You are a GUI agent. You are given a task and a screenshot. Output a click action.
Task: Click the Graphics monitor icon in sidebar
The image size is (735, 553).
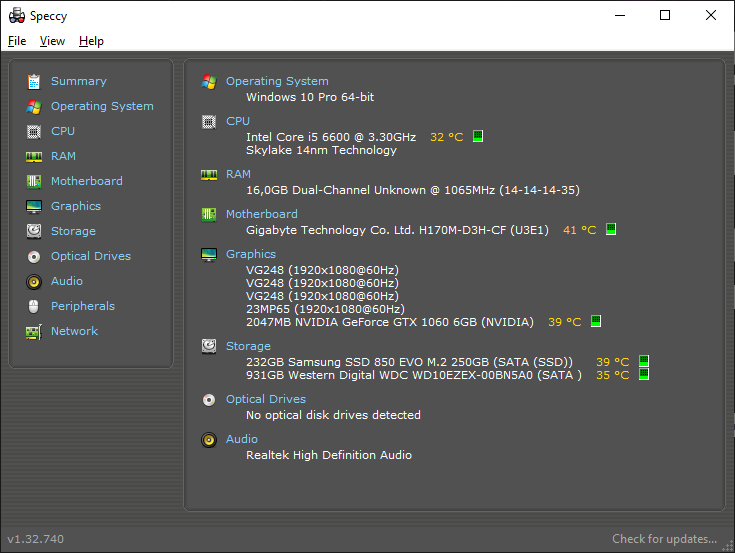(34, 206)
